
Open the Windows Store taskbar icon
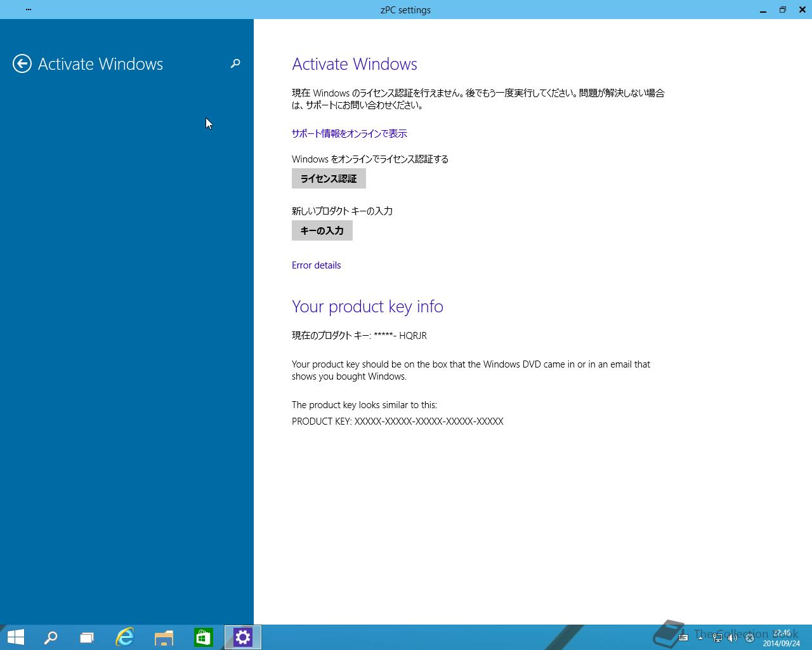pos(203,637)
